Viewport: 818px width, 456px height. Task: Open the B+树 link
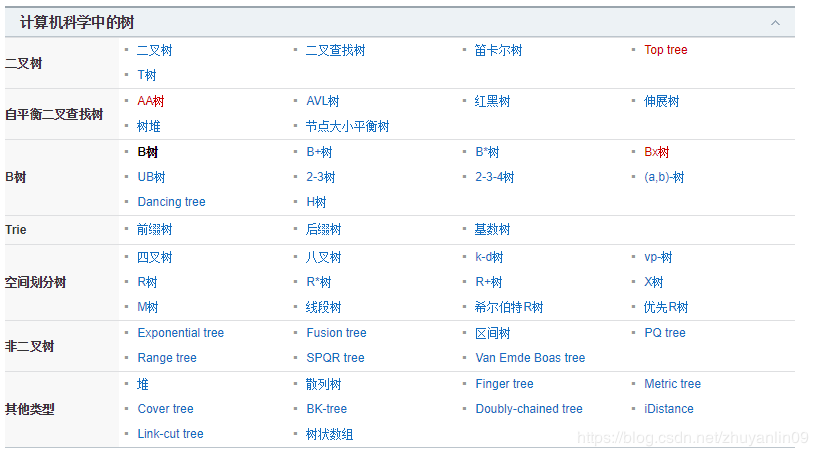point(319,152)
